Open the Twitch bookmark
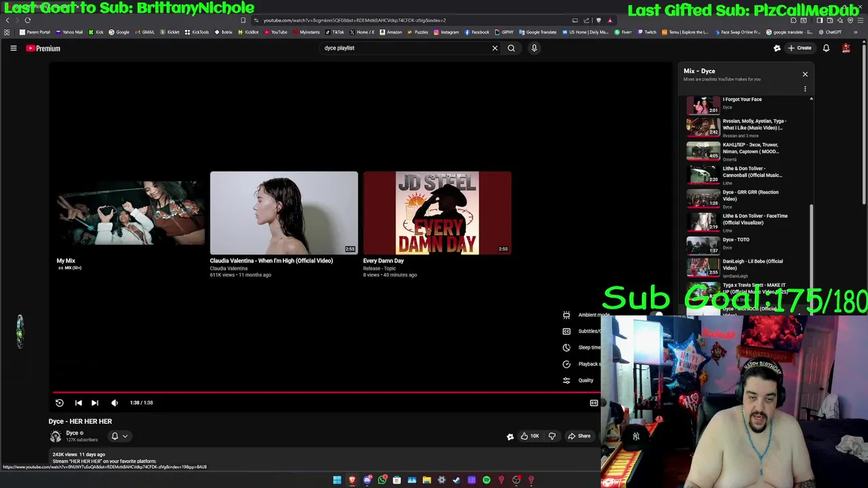This screenshot has height=488, width=868. click(x=647, y=32)
